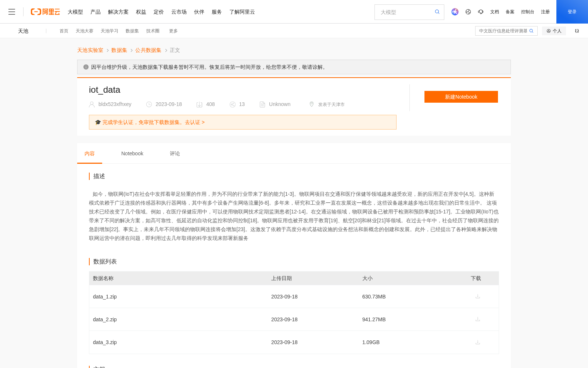Go to 天池实验室 breadcrumb
This screenshot has height=368, width=588.
[x=90, y=50]
